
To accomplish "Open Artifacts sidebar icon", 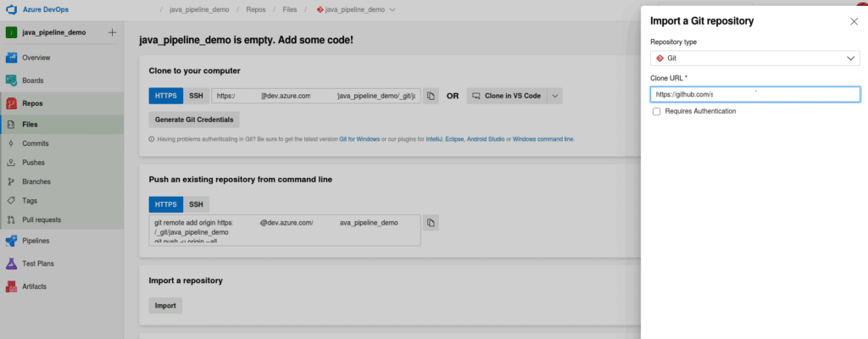I will [x=12, y=286].
